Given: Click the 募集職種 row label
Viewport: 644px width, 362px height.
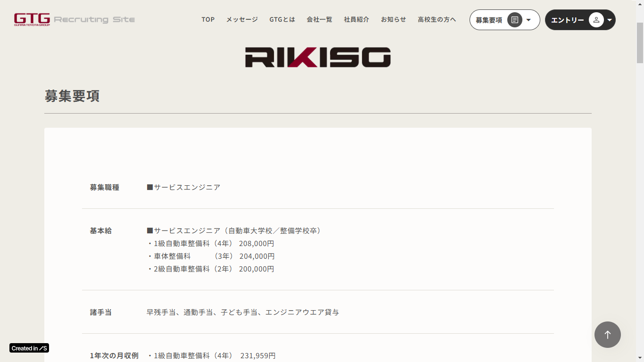Looking at the screenshot, I should click(x=105, y=187).
